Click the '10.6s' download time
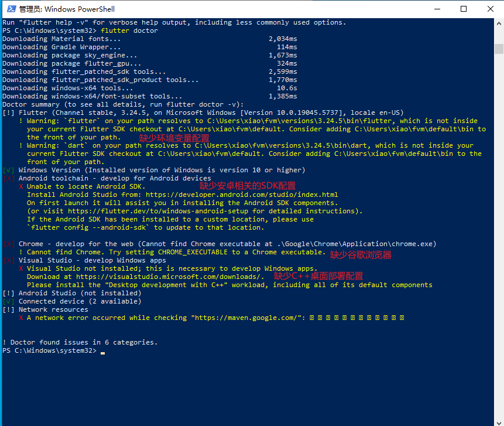 tap(287, 88)
